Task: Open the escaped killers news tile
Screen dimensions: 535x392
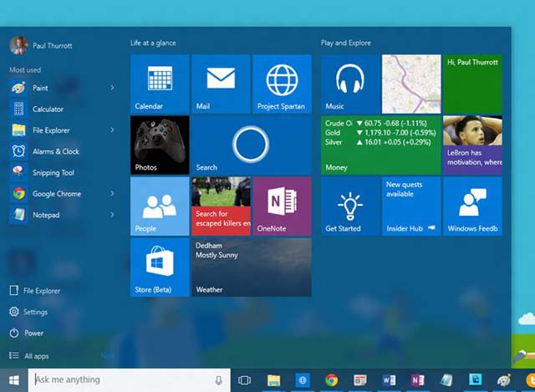Action: 221,206
